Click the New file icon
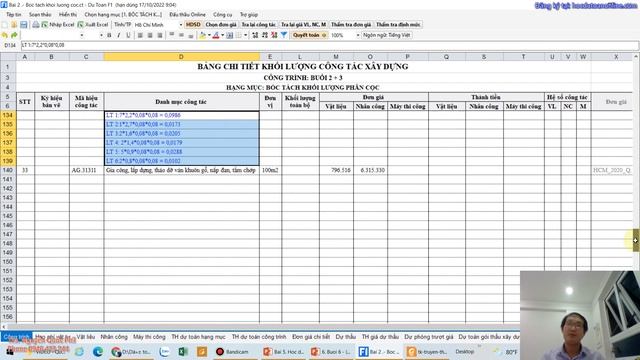 [5, 25]
